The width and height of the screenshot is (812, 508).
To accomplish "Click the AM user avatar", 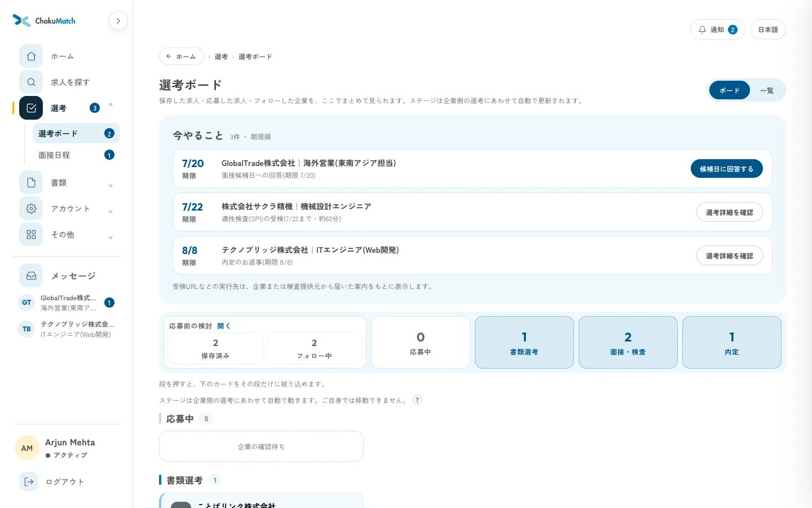I will pos(27,448).
